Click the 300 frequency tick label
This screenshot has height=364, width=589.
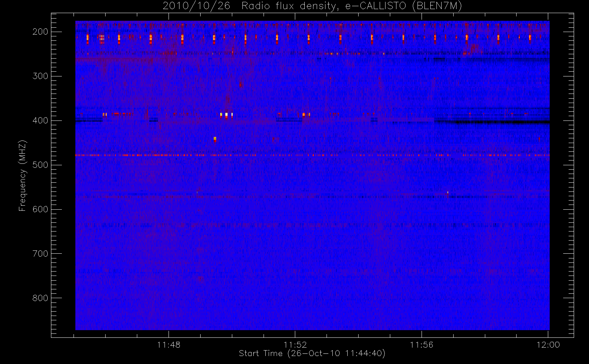(40, 76)
